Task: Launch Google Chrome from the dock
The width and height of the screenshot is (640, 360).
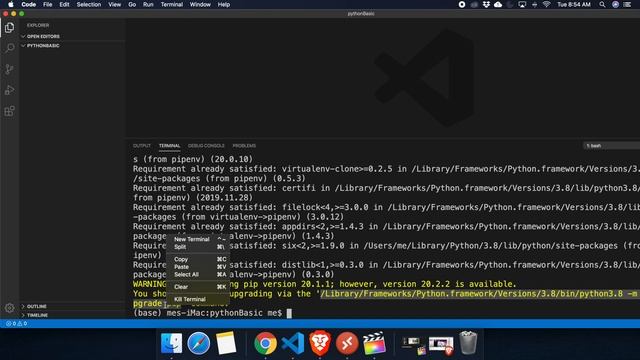Action: (265, 343)
